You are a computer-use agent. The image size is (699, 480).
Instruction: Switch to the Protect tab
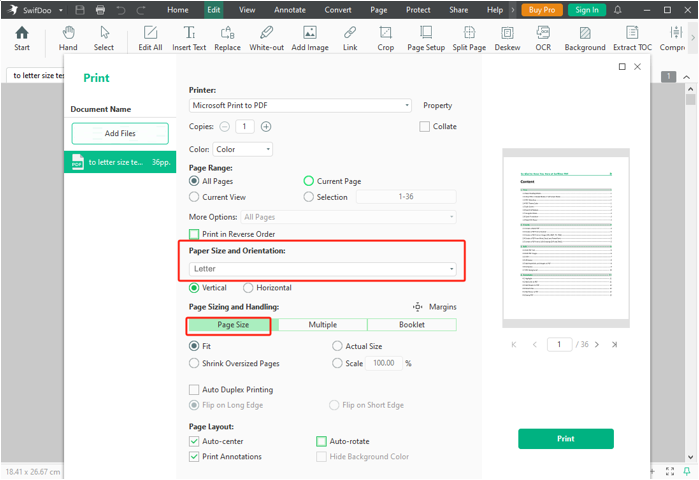point(418,10)
